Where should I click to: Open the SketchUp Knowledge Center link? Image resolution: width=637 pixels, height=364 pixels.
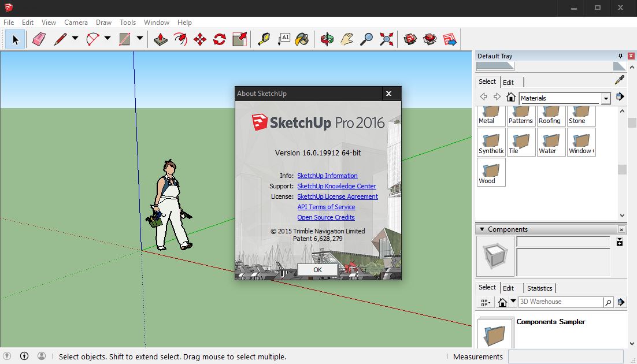[x=336, y=186]
